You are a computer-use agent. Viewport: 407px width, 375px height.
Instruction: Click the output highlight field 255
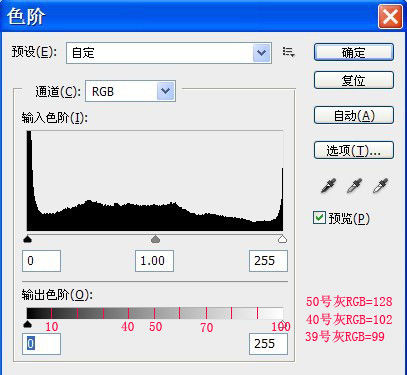click(268, 344)
